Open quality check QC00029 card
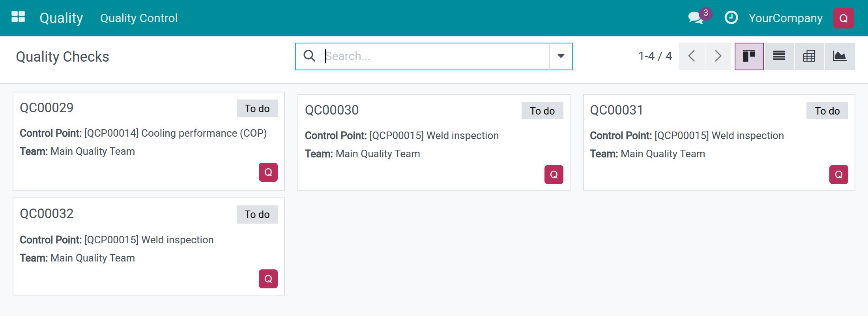 point(149,141)
